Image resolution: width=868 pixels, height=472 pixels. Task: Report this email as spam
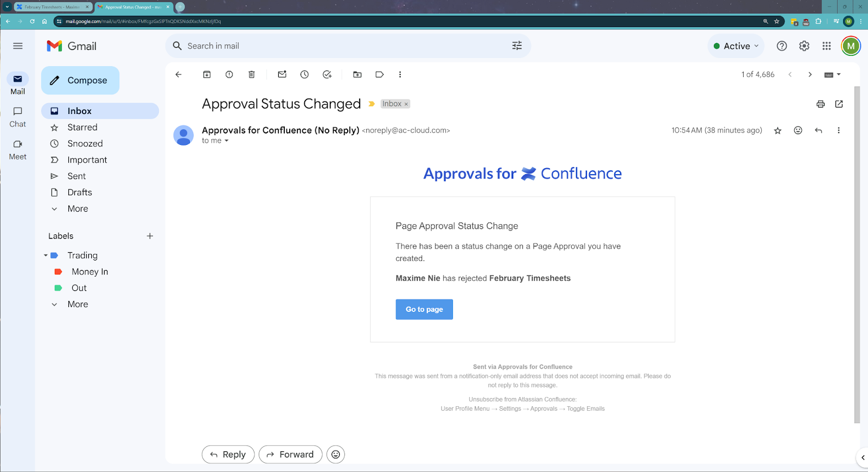(229, 74)
